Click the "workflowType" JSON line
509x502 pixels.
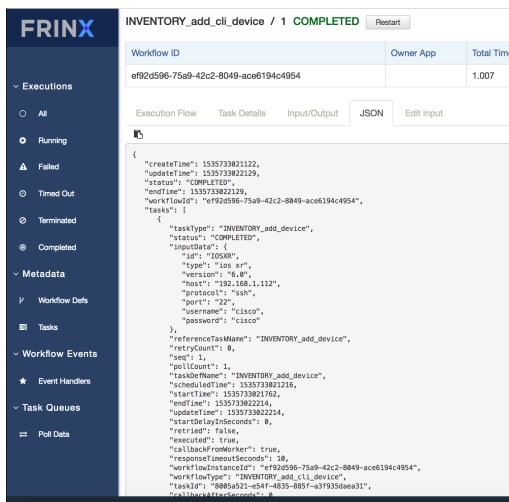pos(258,477)
